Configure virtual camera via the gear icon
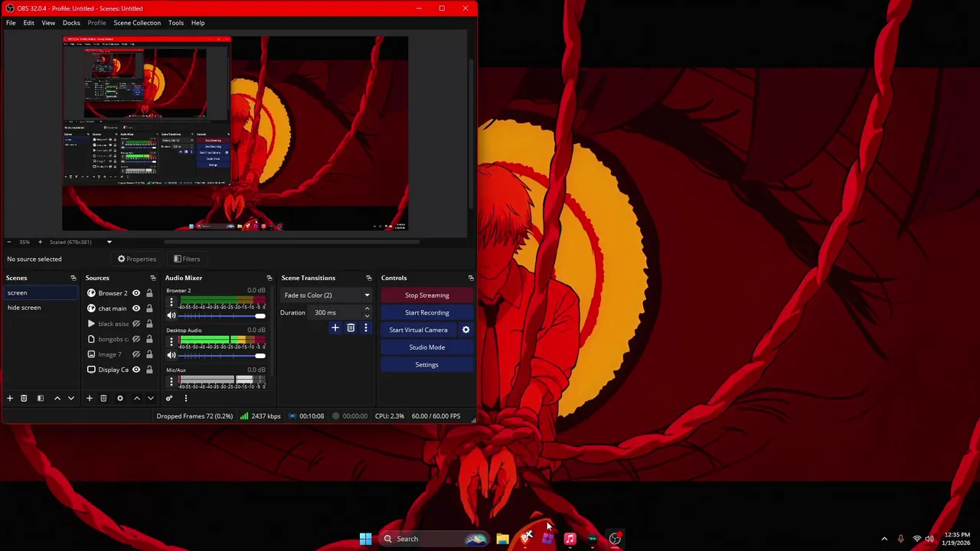Screen dimensions: 980x551 (x=465, y=330)
